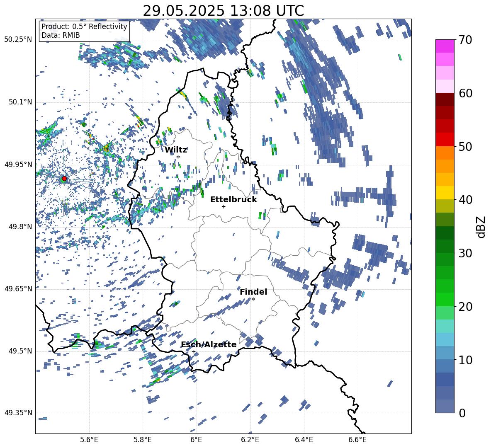Screen dimensions: 491x448
Task: Click the Product: 0.5° Reflectivity text
Action: tap(84, 27)
